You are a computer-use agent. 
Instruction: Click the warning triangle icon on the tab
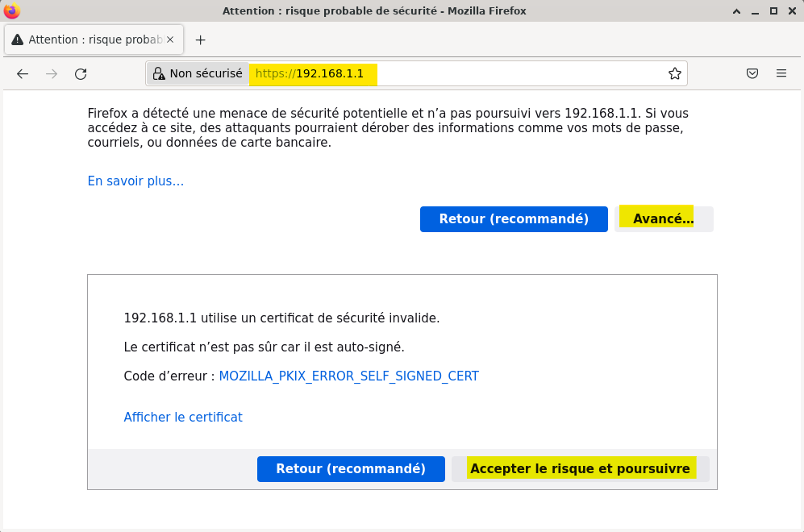[18, 39]
